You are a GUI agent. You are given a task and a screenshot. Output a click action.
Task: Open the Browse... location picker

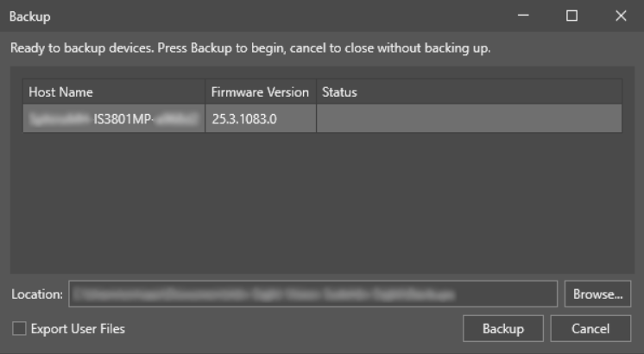[x=597, y=294]
